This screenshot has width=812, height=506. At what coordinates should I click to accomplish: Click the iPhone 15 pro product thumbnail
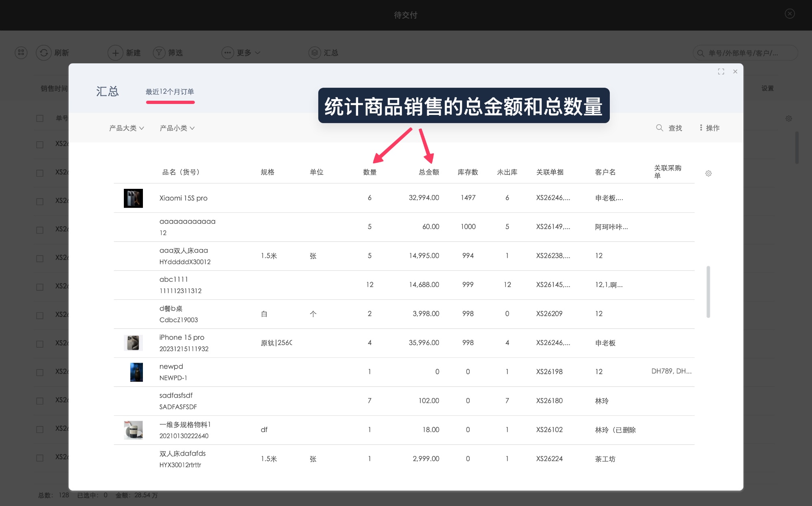click(133, 343)
